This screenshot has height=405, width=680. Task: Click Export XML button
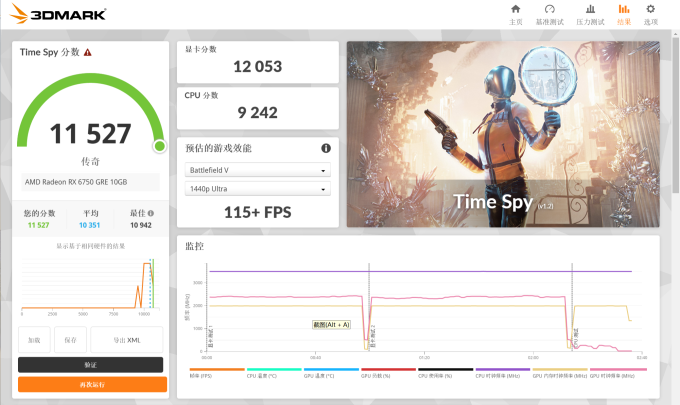coord(127,340)
